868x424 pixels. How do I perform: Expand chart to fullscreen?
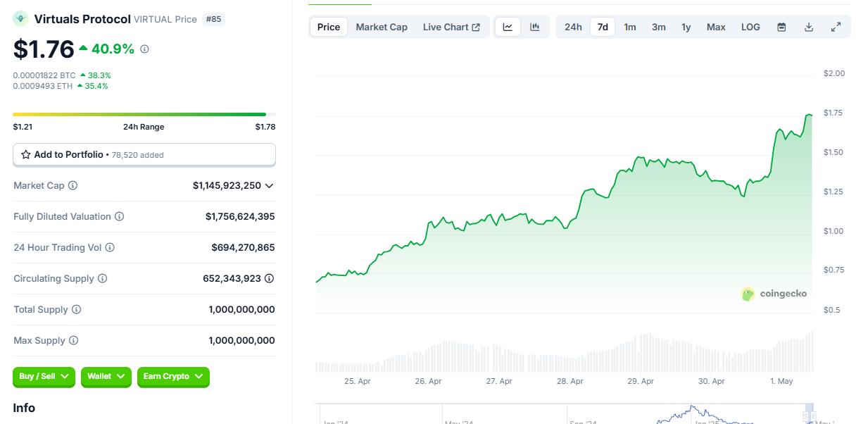[x=836, y=27]
